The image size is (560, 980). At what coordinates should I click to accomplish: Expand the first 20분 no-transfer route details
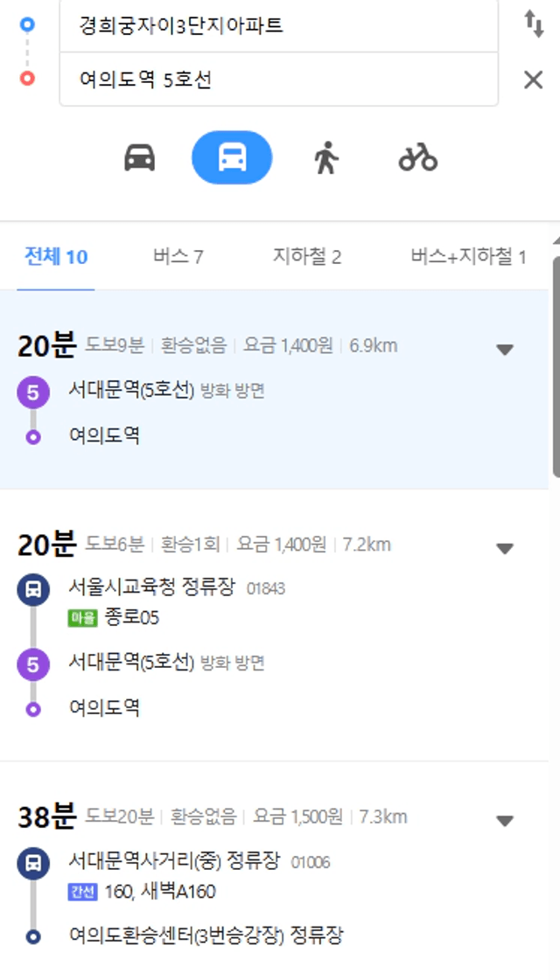504,350
